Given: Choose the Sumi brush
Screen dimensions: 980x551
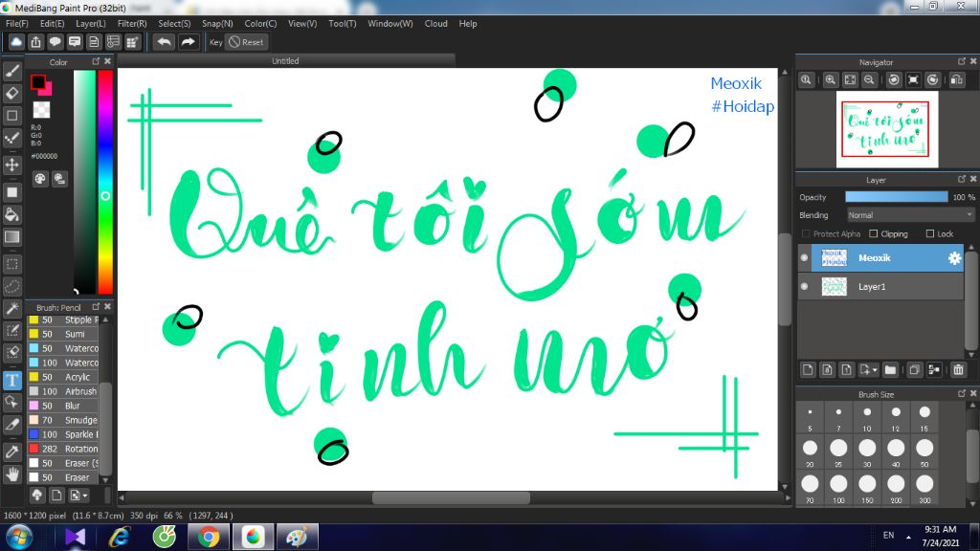Looking at the screenshot, I should tap(64, 334).
